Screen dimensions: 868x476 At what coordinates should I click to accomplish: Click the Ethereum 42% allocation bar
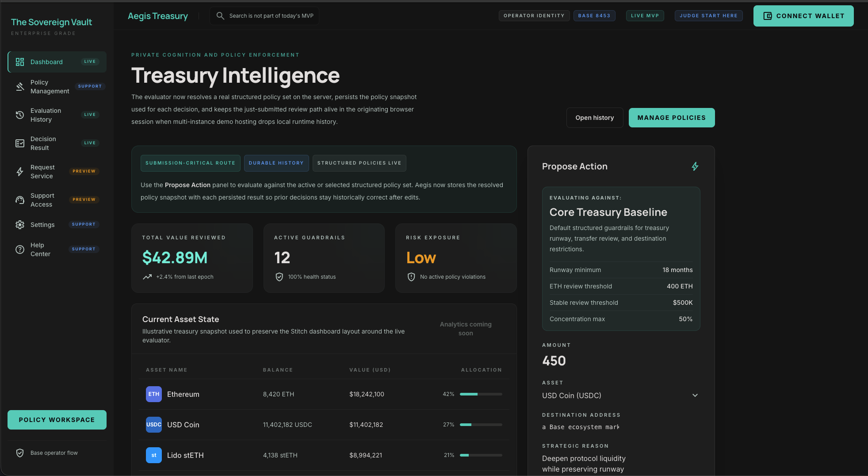pos(481,394)
